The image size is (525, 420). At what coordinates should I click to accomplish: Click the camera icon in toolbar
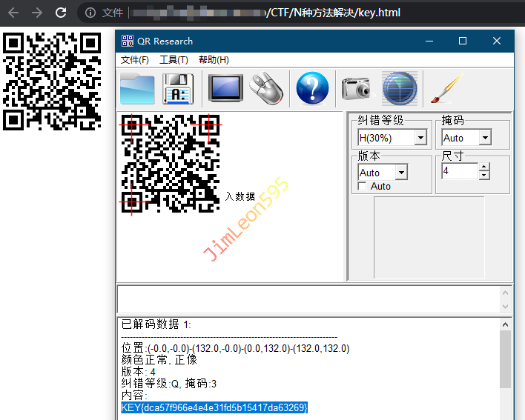point(355,90)
